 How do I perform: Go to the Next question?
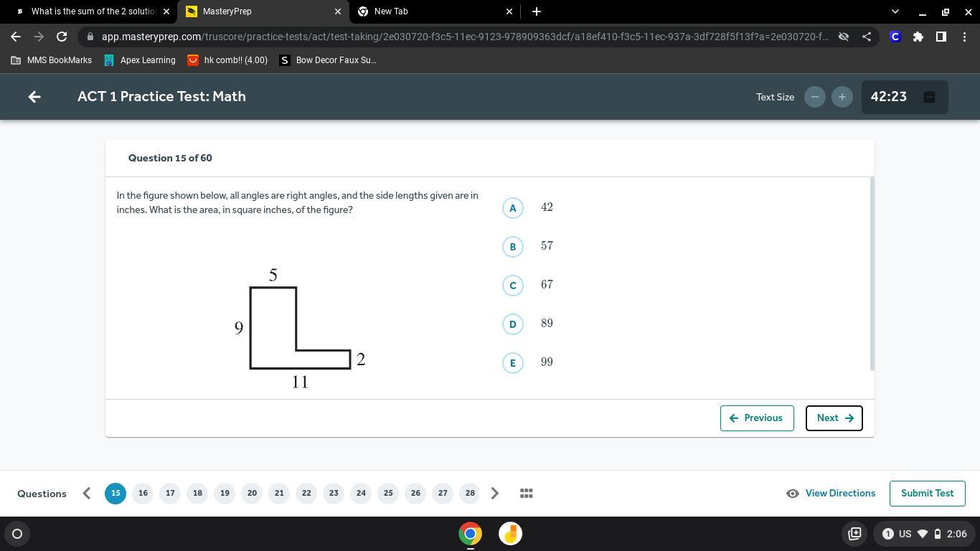point(834,418)
